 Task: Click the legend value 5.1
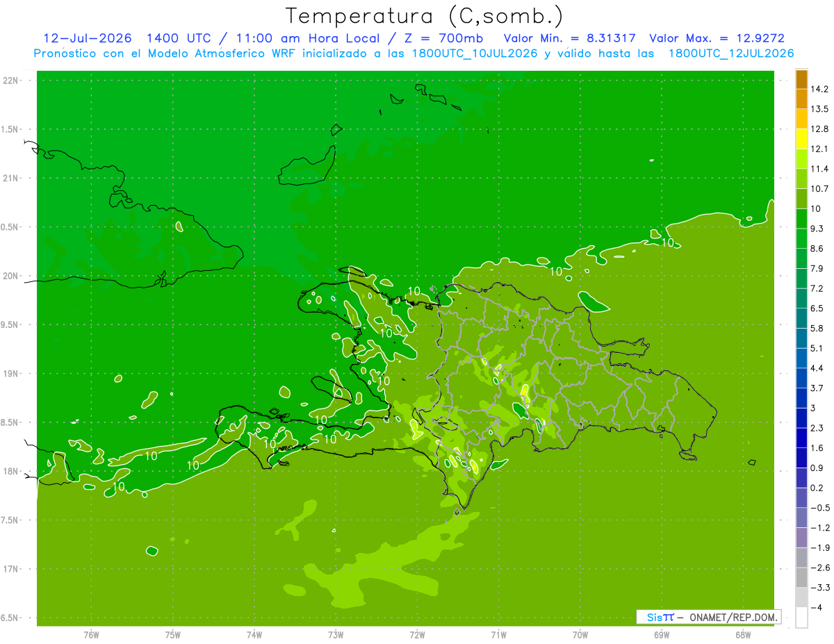(817, 348)
